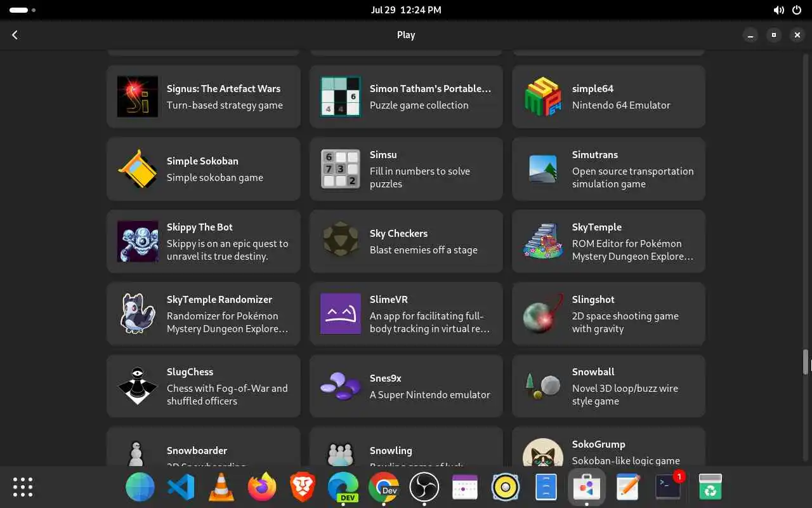
Task: Click the SkyTemple Randomizer title text
Action: coord(219,300)
